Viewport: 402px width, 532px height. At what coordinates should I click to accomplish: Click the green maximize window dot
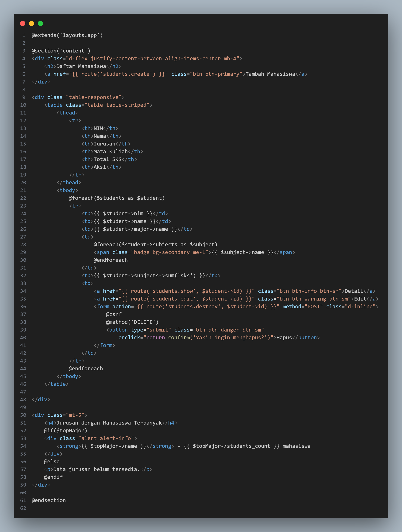pyautogui.click(x=40, y=23)
